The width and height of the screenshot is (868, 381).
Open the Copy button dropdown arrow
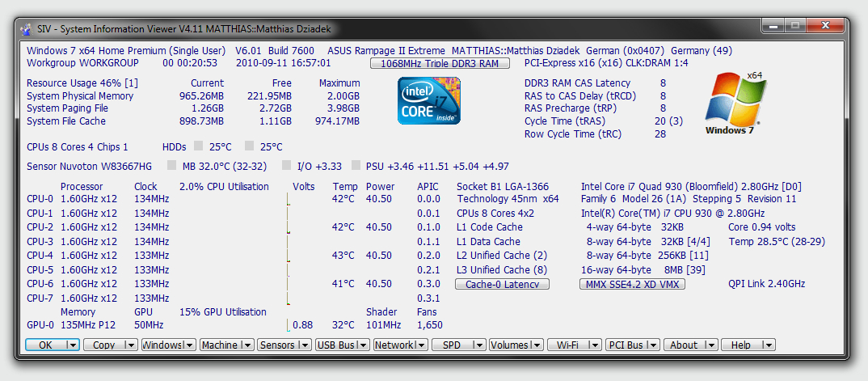(x=131, y=345)
